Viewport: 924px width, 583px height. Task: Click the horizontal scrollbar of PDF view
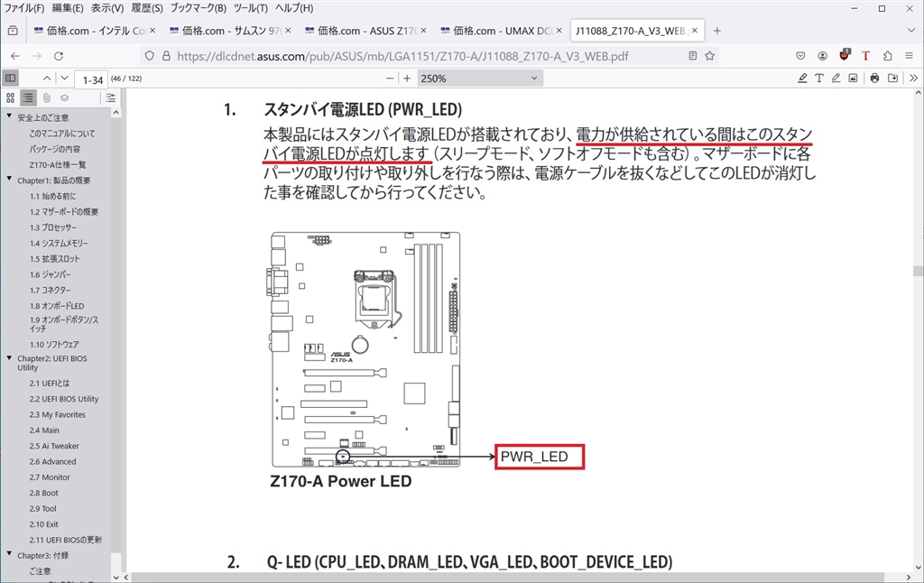tap(506, 577)
